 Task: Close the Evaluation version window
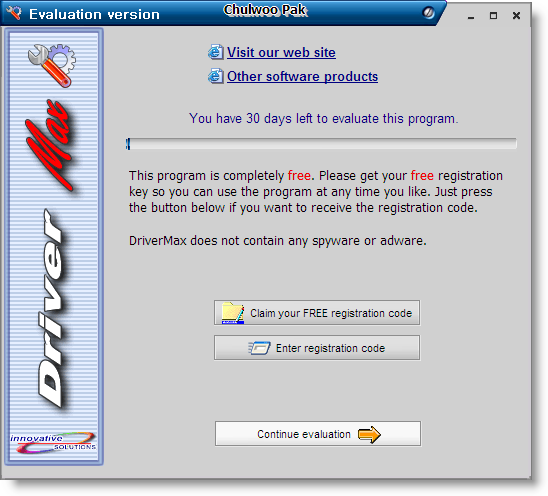click(516, 16)
